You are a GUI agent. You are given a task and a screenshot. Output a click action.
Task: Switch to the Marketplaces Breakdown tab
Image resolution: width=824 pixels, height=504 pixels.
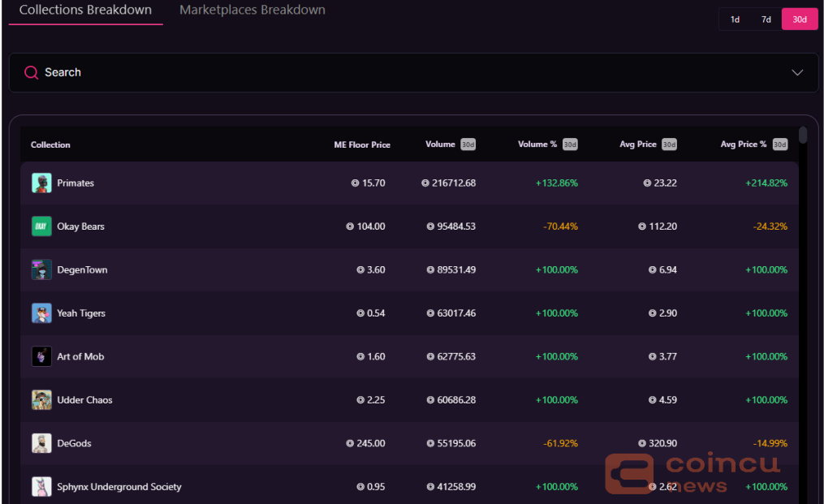click(252, 10)
